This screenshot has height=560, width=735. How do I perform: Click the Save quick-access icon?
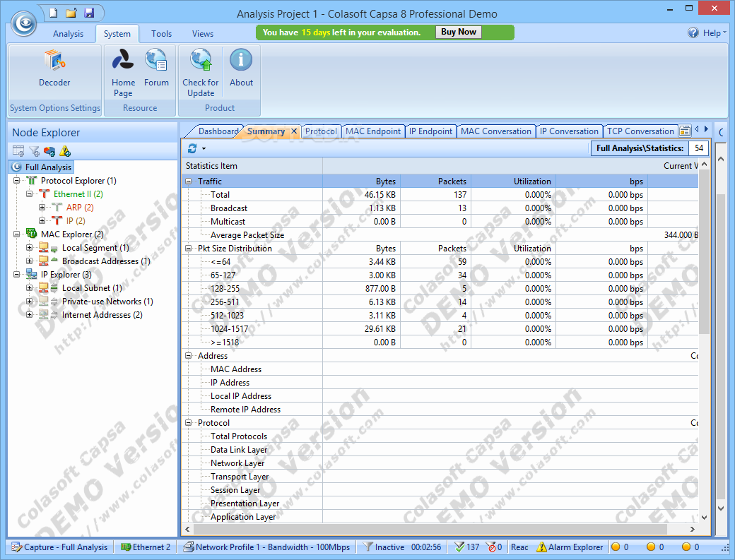pyautogui.click(x=89, y=13)
